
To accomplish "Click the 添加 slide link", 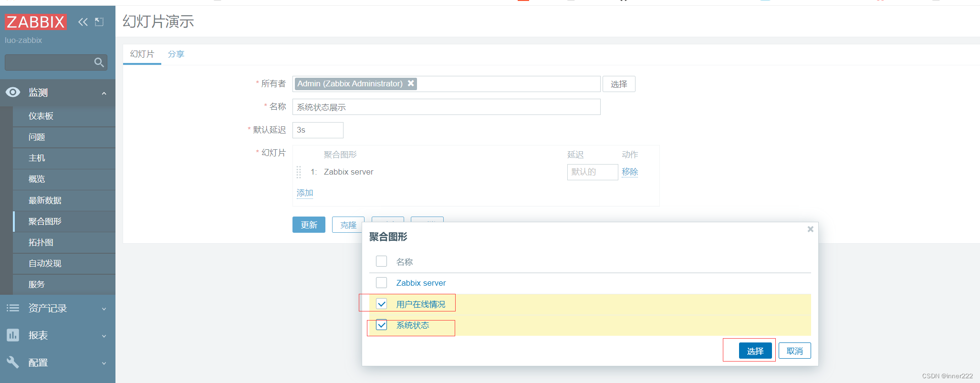I will (305, 193).
